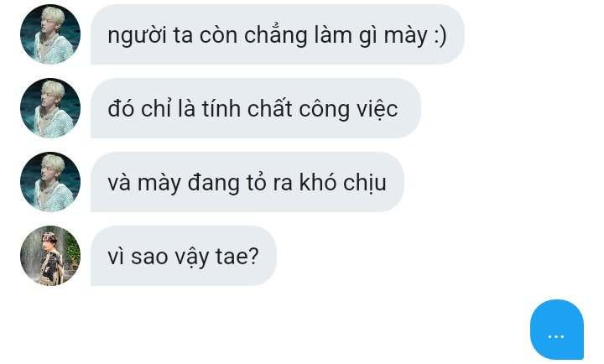Open the blond avatar beside "người ta còn chẳng" message
The image size is (604, 364).
(x=50, y=34)
